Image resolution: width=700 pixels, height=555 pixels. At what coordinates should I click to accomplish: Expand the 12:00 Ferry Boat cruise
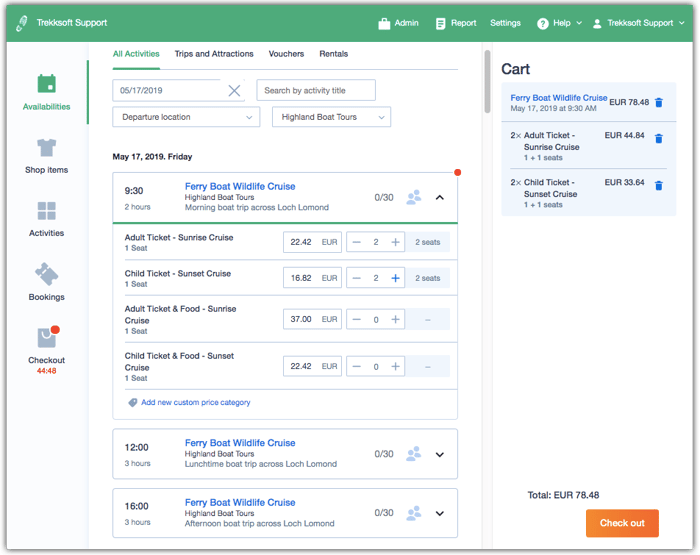coord(440,454)
